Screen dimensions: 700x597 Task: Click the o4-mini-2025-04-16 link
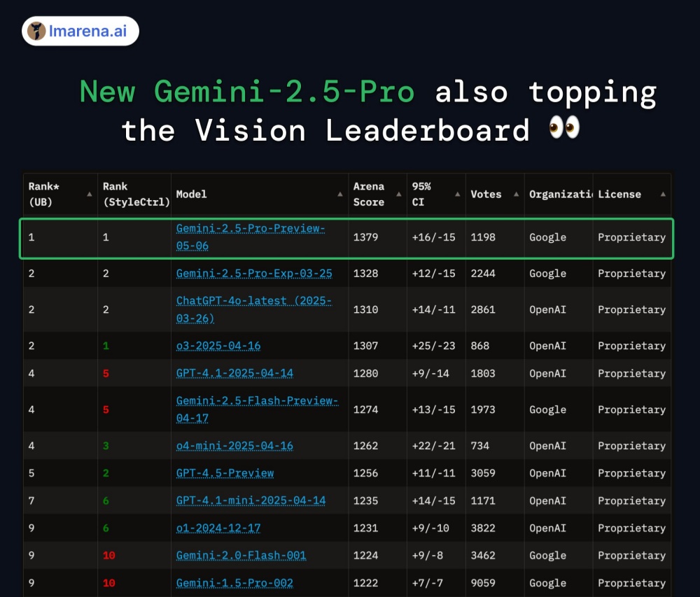tap(234, 446)
